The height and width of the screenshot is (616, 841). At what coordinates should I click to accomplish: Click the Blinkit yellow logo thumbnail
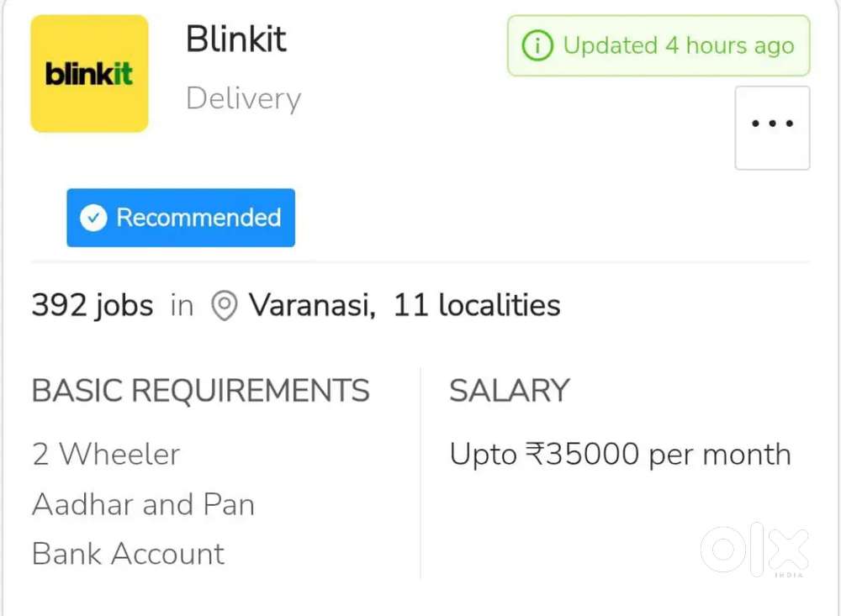(89, 74)
